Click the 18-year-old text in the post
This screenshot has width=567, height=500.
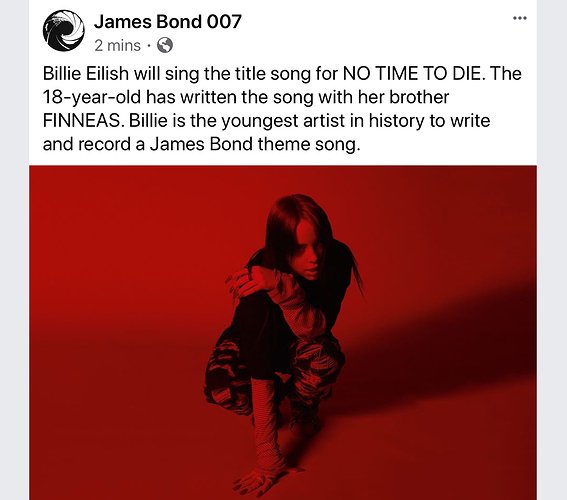92,97
